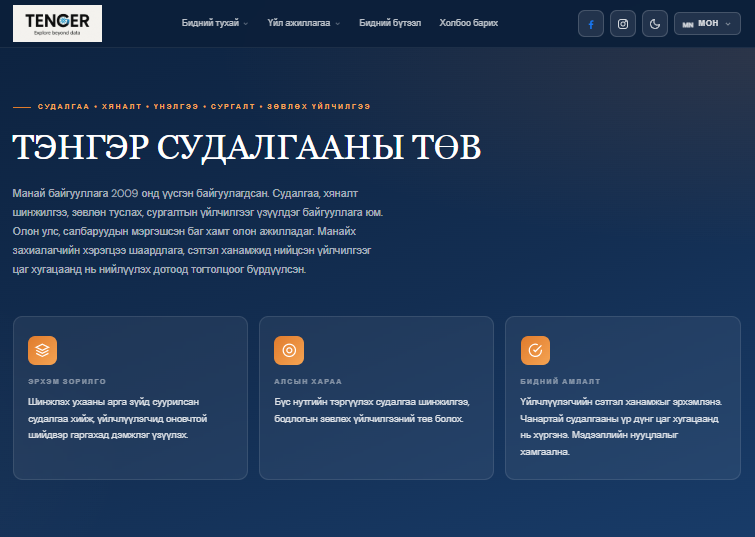This screenshot has height=537, width=755.
Task: Open the Instagram icon link
Action: 623,24
